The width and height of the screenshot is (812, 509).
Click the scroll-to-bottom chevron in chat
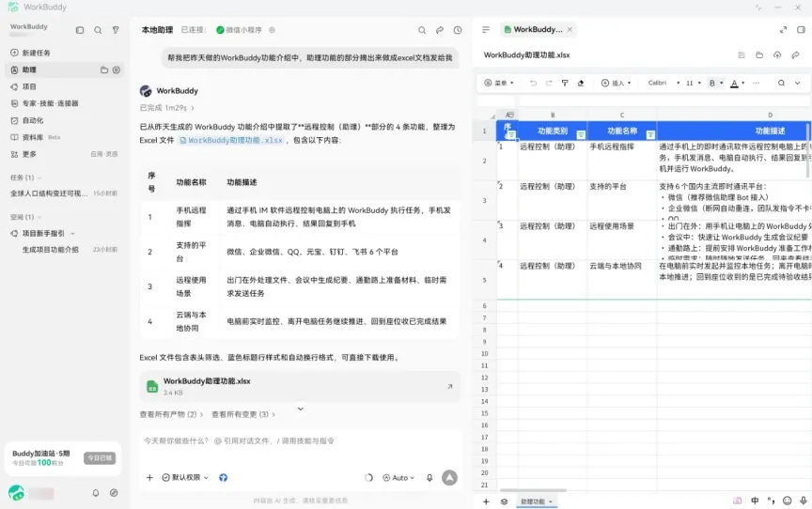coord(301,409)
